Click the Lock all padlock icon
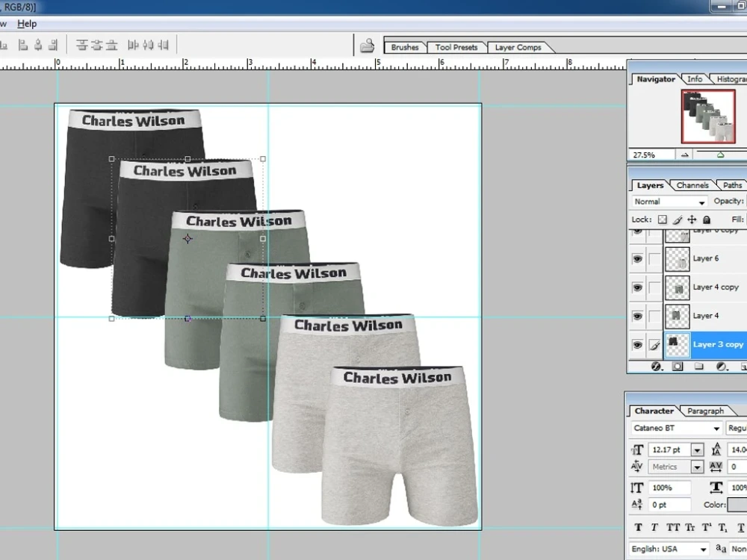 coord(707,220)
